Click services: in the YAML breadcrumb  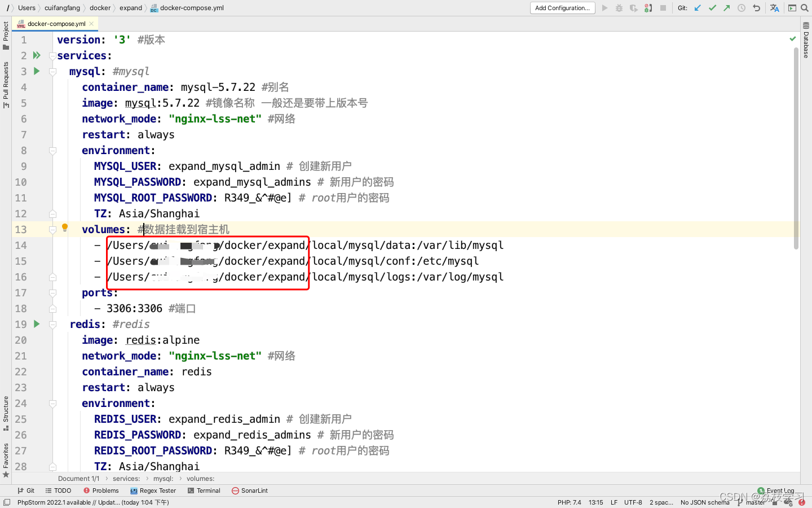pyautogui.click(x=126, y=479)
